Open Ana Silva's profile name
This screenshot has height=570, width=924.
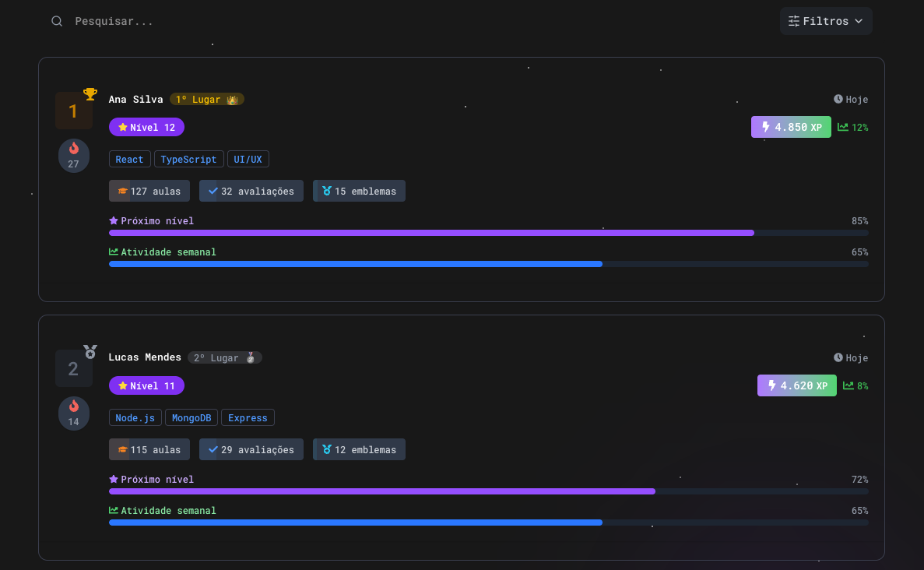(135, 99)
